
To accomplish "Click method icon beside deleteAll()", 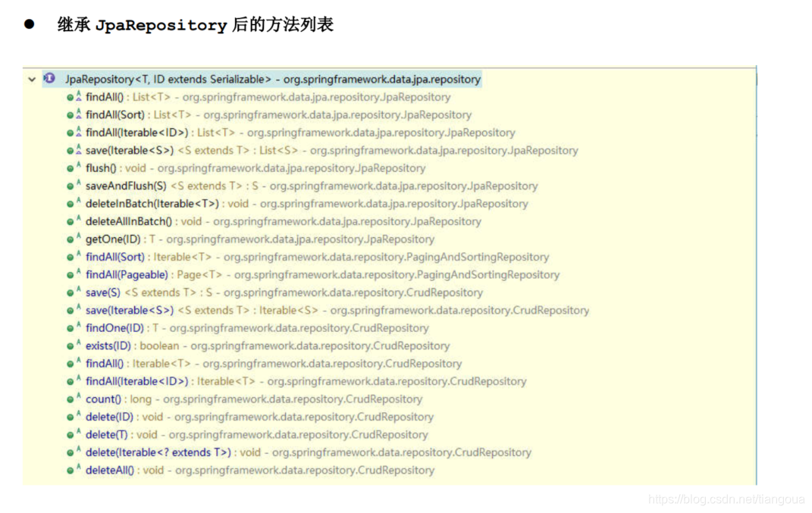I will (x=74, y=470).
